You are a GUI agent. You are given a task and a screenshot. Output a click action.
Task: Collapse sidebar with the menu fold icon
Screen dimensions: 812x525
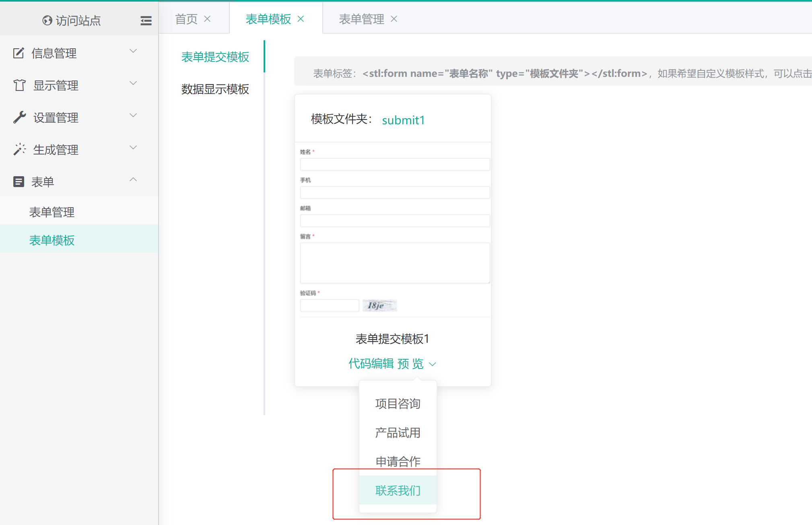tap(146, 21)
